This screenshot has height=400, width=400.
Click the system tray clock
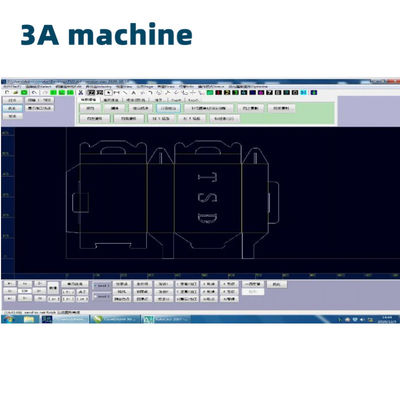[387, 319]
